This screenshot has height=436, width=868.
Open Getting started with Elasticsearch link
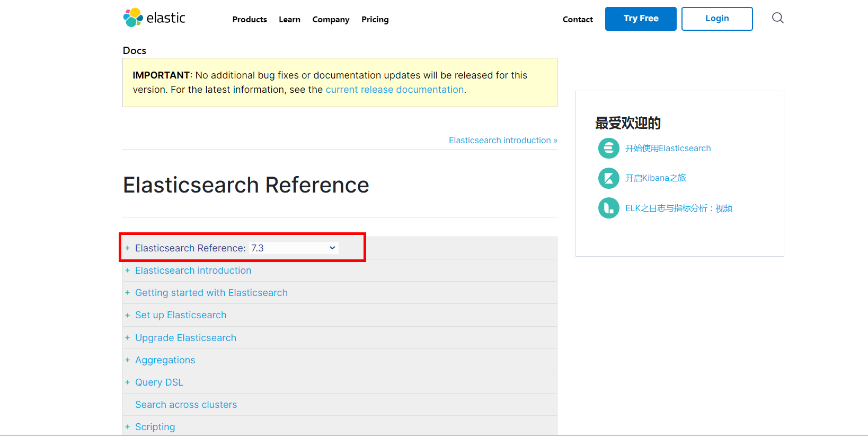[x=211, y=293]
